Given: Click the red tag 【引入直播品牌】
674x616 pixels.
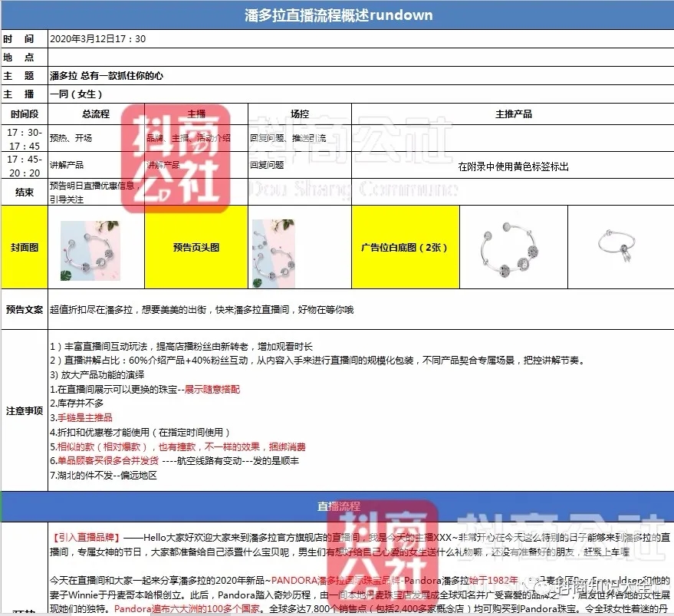Looking at the screenshot, I should tap(86, 537).
